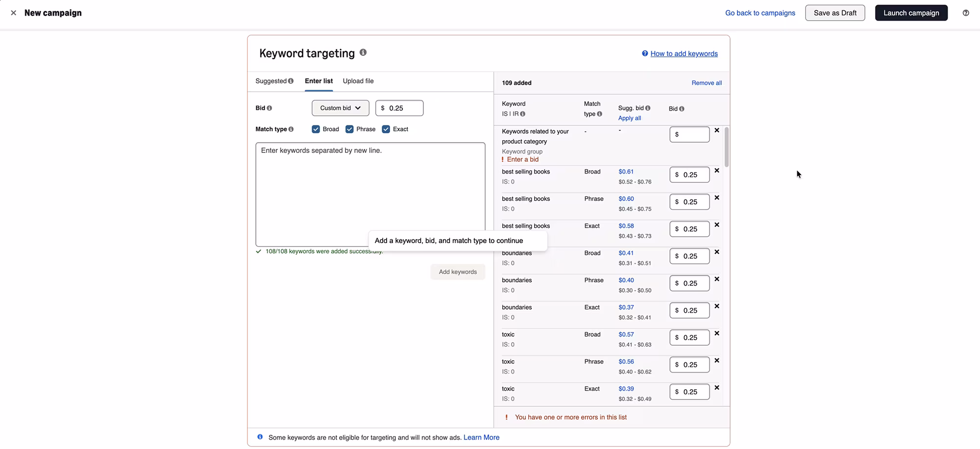
Task: Remove the Broad 'best selling books' keyword with X
Action: click(717, 171)
